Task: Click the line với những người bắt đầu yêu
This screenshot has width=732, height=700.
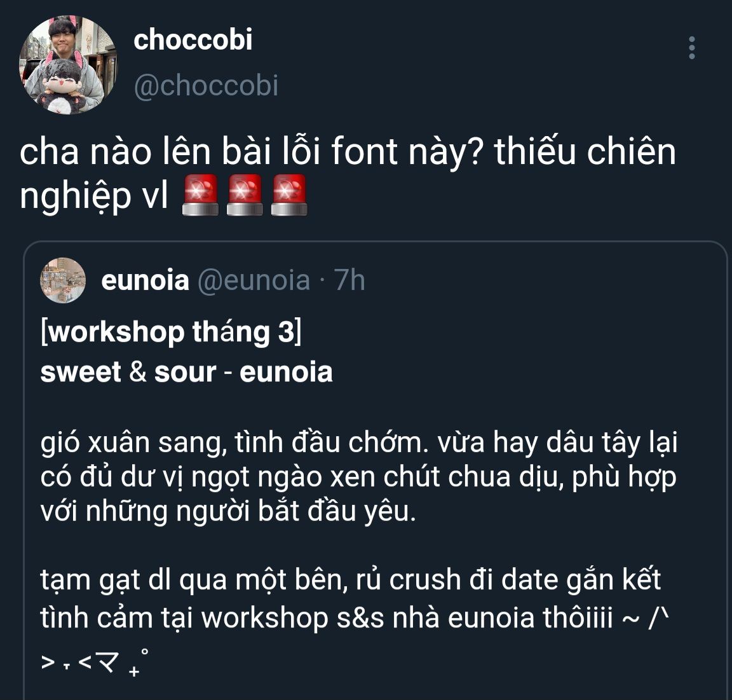Action: (228, 511)
